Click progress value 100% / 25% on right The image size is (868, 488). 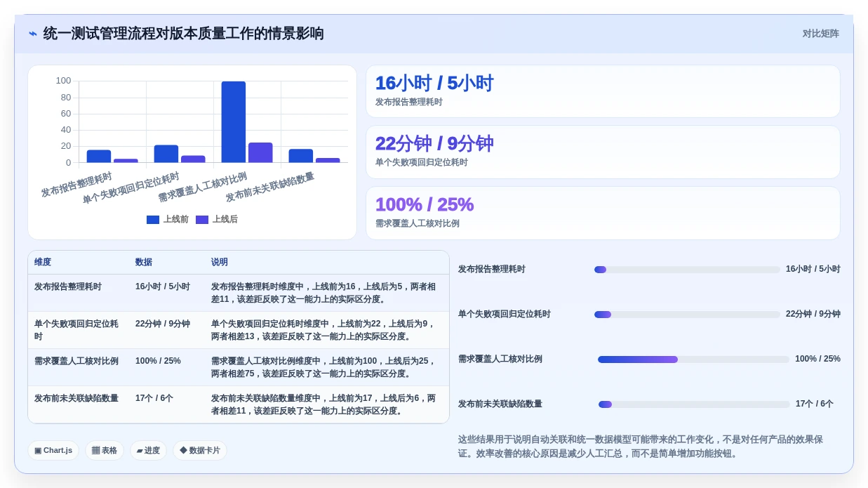click(x=817, y=360)
